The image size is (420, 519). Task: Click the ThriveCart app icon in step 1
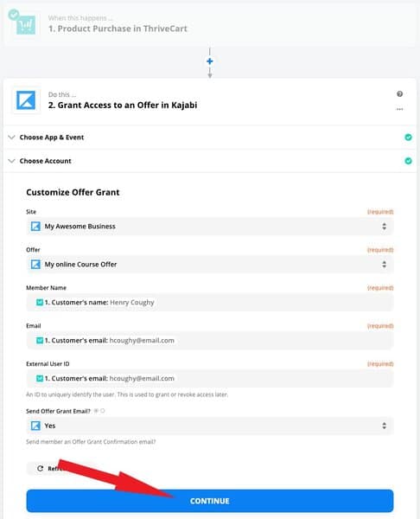(26, 25)
